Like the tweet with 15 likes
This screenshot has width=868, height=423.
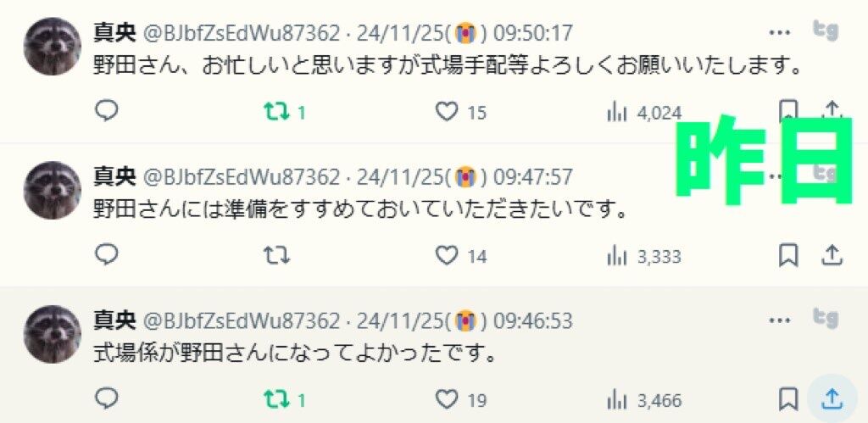[460, 113]
